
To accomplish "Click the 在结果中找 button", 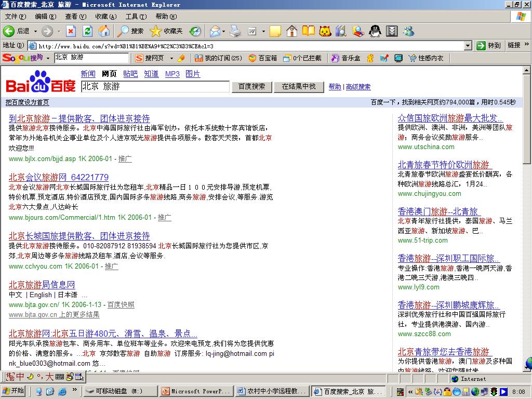I will tap(299, 87).
